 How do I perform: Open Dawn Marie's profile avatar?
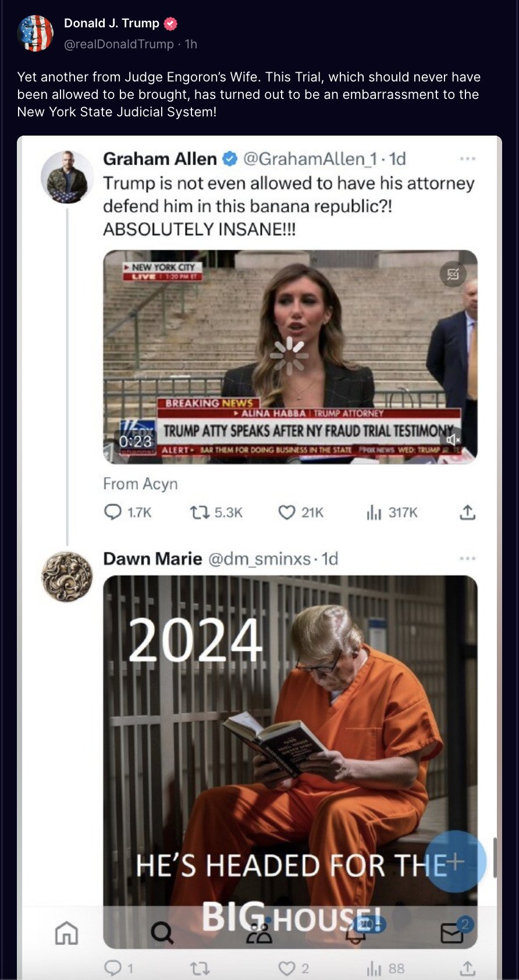pos(67,577)
